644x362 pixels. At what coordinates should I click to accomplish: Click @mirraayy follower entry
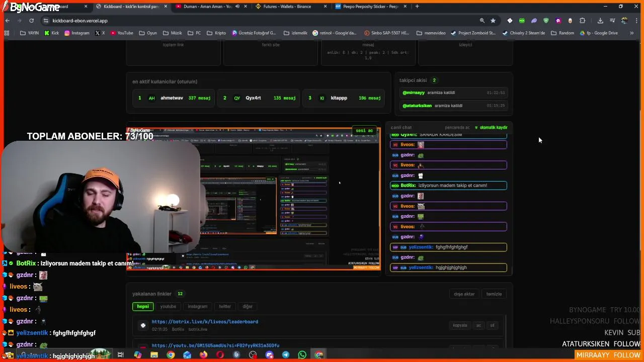(453, 93)
